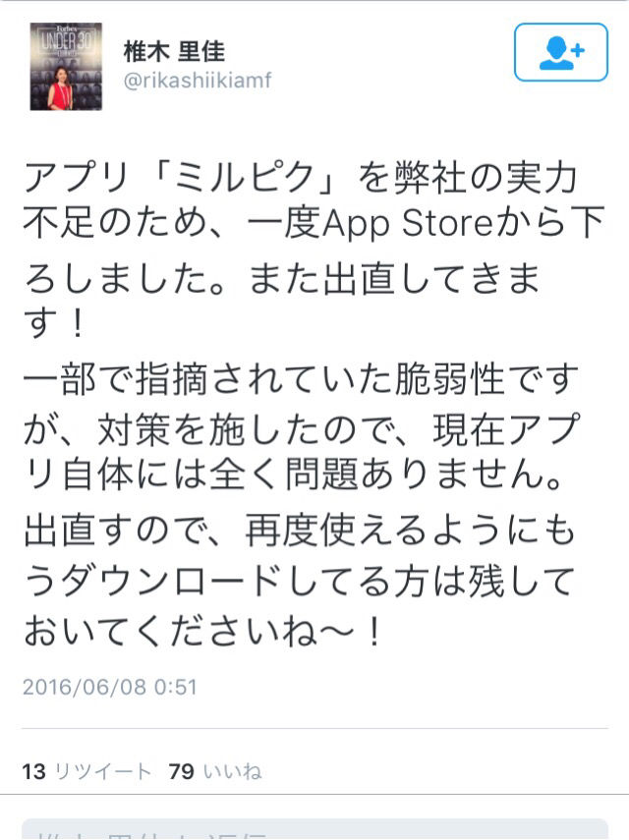View the 13 リツイート list
Viewport: 629px width, 840px height.
point(86,771)
